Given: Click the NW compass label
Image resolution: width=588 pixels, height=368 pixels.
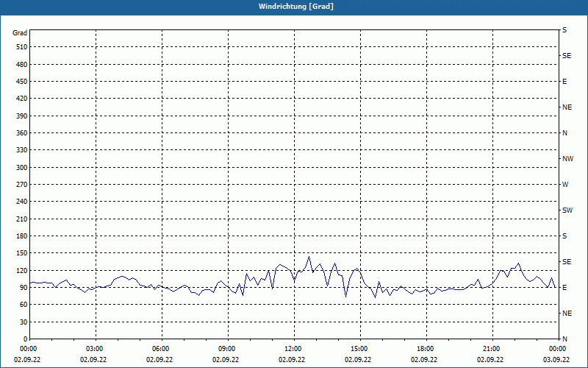Looking at the screenshot, I should point(567,159).
